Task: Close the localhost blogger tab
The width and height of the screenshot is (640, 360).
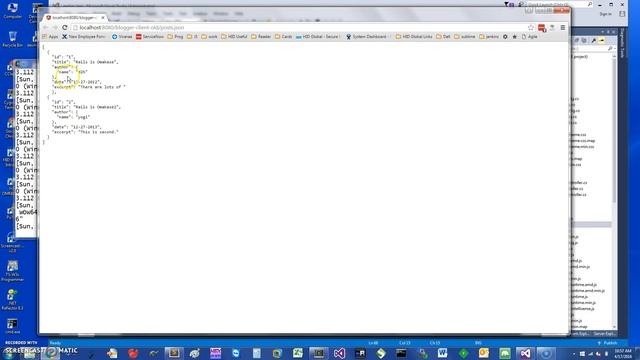Action: (x=103, y=18)
